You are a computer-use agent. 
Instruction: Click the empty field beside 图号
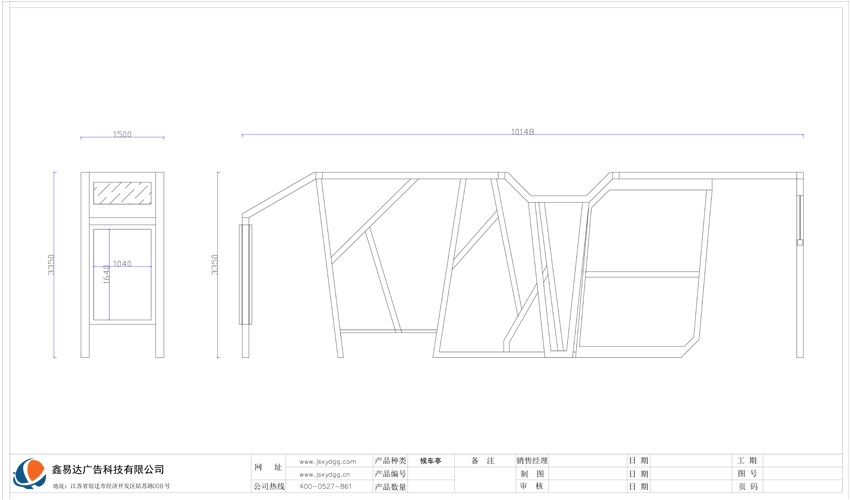point(802,474)
